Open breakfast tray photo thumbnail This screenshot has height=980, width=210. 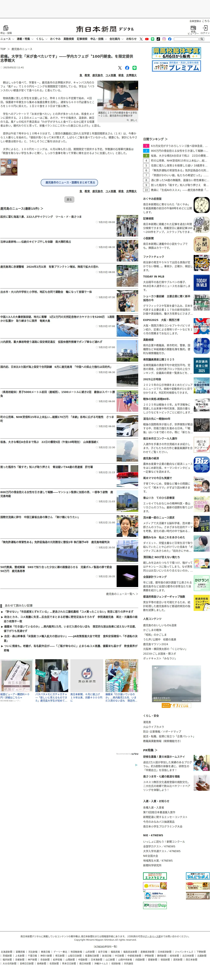click(9, 167)
